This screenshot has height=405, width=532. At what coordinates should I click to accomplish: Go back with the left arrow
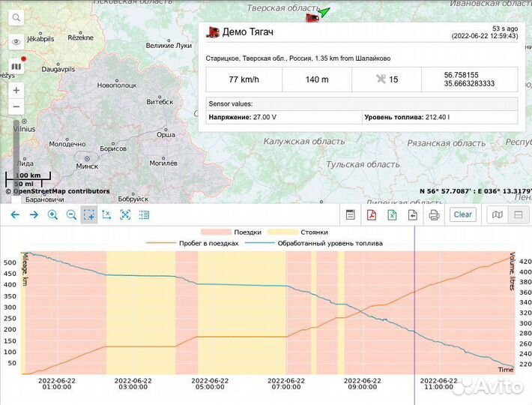(x=14, y=214)
